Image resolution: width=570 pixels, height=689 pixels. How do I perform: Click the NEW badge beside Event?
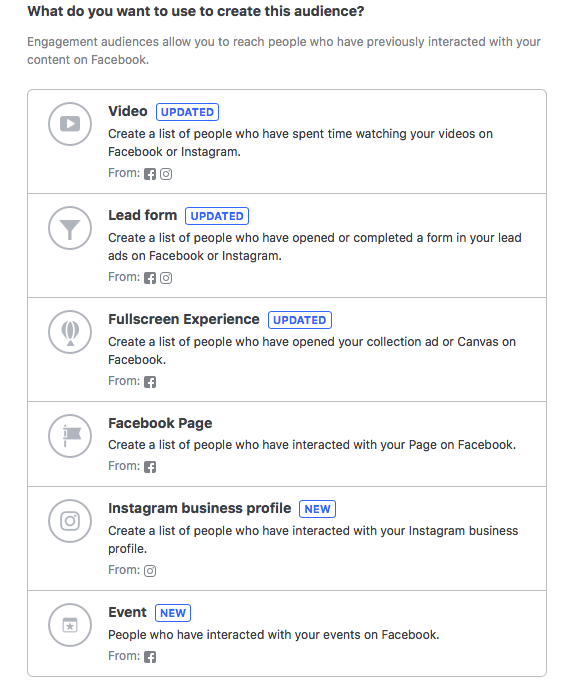(x=173, y=613)
